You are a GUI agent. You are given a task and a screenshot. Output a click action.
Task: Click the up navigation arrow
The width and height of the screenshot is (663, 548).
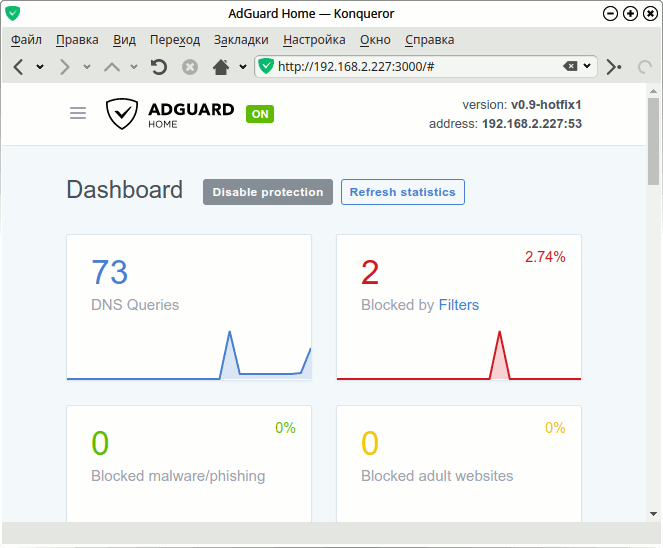point(112,67)
